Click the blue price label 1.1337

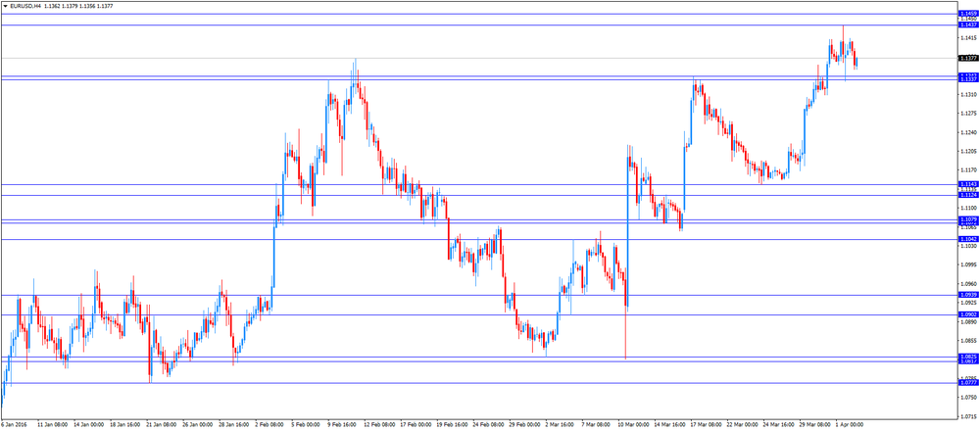pos(969,80)
